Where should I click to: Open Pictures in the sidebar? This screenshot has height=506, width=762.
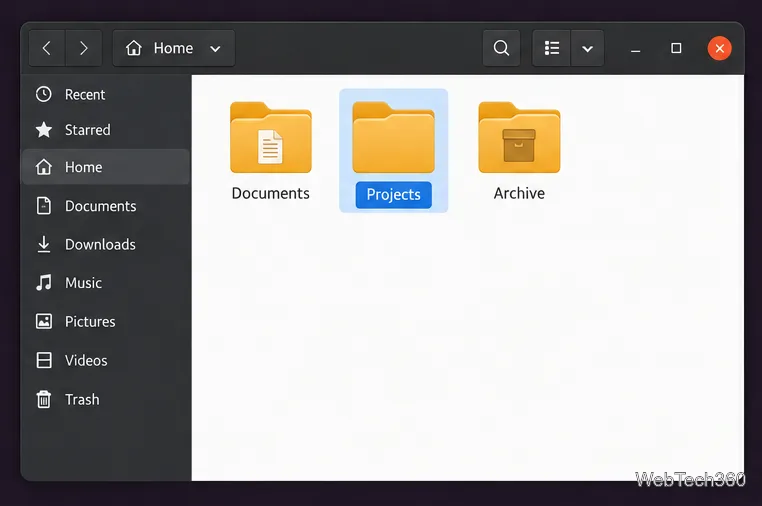(106, 321)
